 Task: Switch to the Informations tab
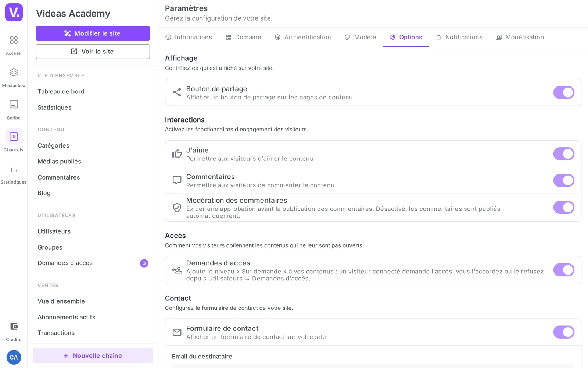(189, 37)
